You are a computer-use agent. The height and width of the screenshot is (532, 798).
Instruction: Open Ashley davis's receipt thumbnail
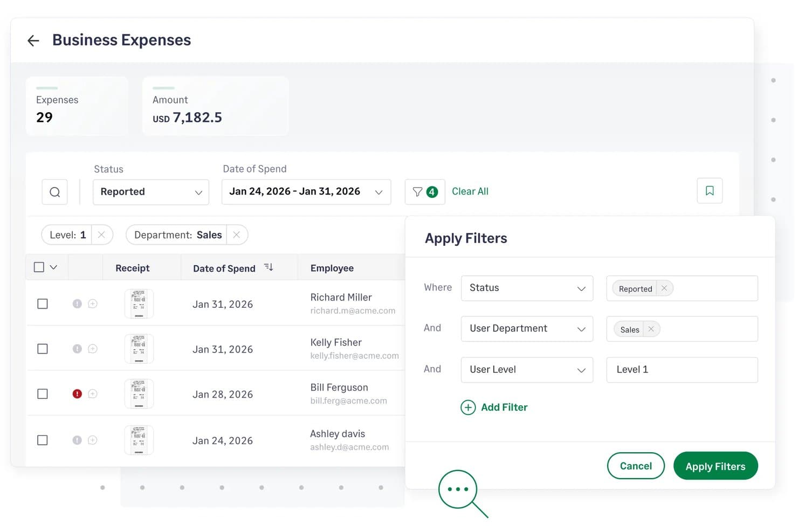coord(139,440)
